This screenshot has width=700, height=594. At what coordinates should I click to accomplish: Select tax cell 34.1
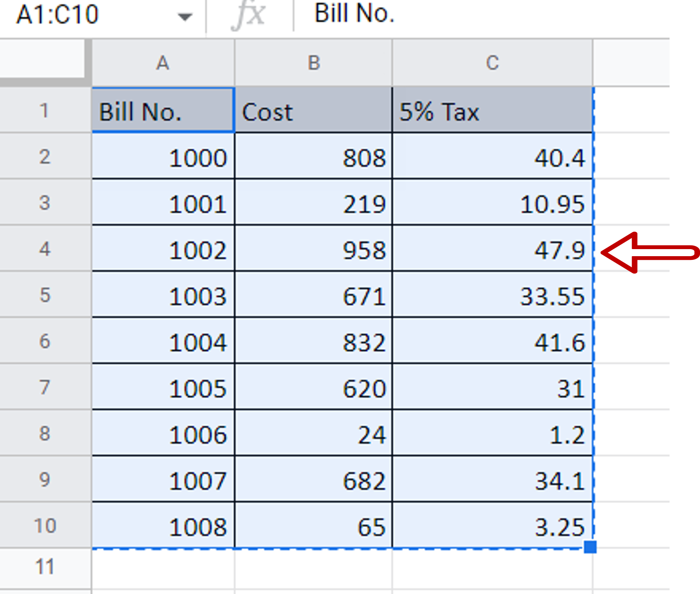(492, 479)
